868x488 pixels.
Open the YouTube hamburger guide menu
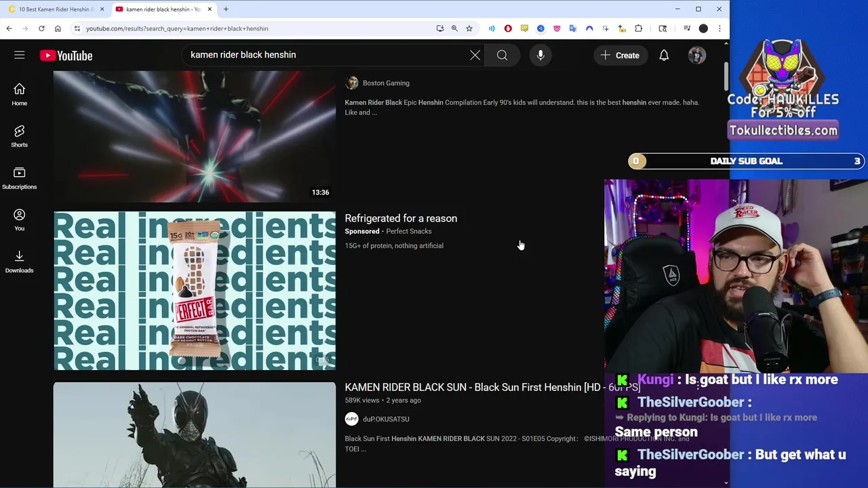[19, 55]
